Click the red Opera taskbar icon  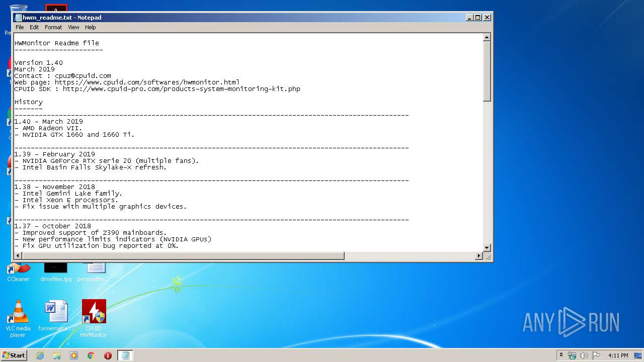coord(108,355)
